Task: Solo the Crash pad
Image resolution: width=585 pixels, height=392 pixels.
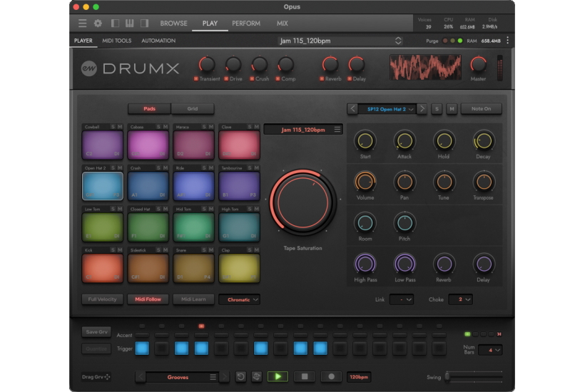Action: (x=158, y=168)
